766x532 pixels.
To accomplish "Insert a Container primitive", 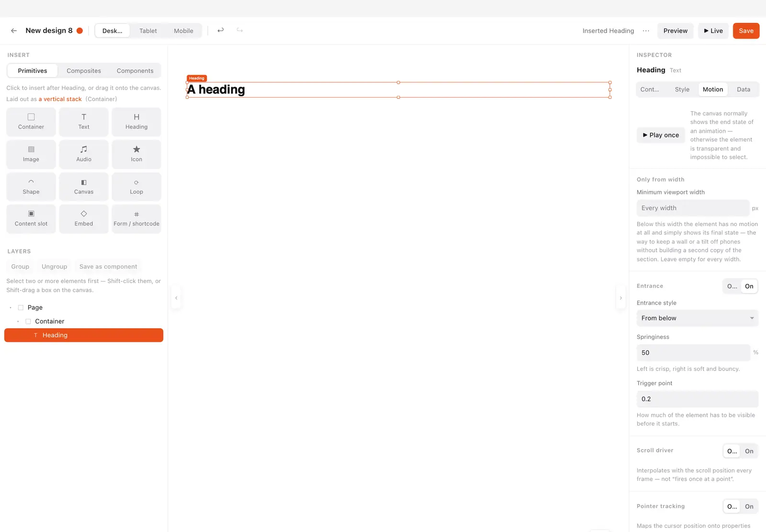I will (31, 122).
